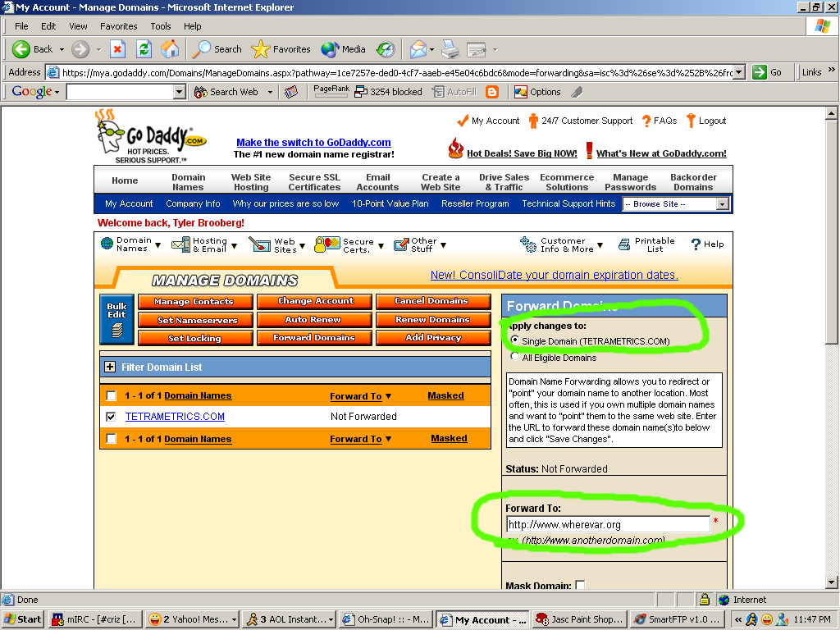Click the Windows Start button
The image size is (840, 630).
point(22,619)
